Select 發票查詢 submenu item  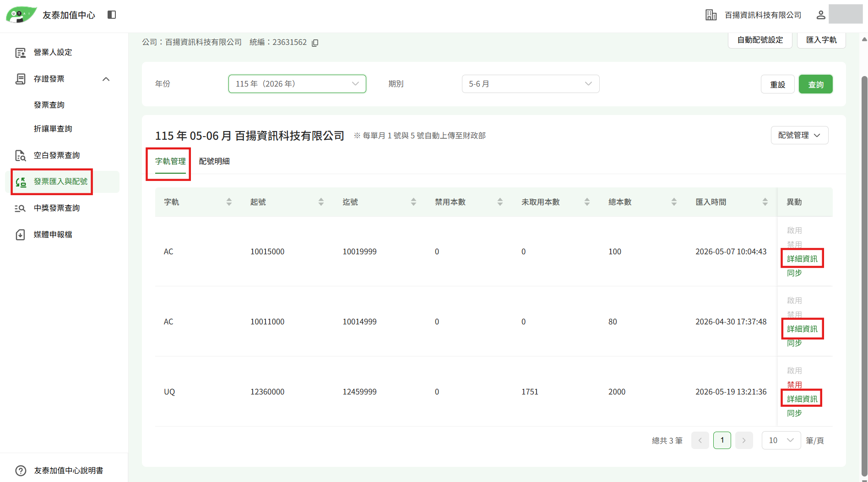pos(49,105)
